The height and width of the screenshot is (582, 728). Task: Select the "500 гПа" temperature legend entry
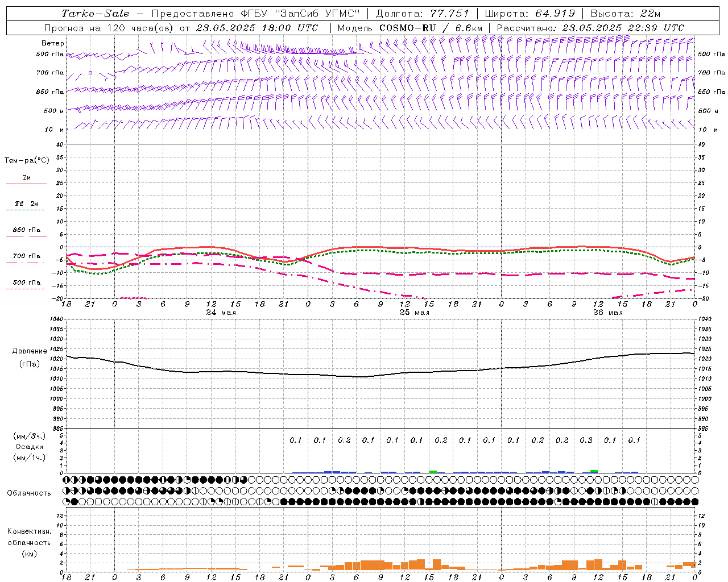[27, 282]
